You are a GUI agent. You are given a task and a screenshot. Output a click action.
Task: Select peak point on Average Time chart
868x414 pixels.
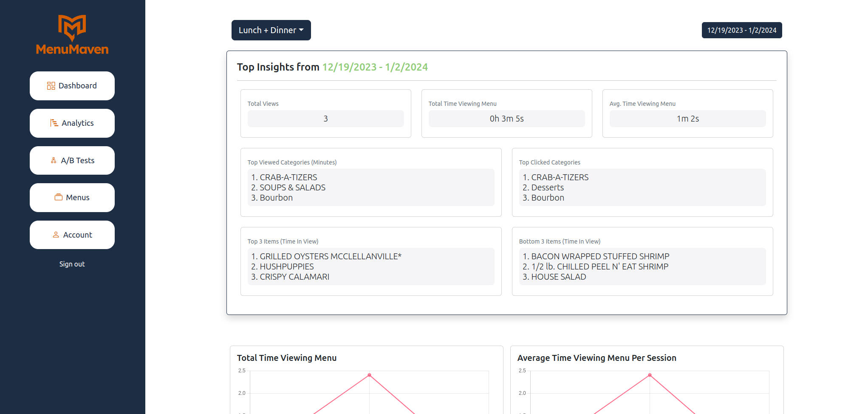(x=650, y=375)
